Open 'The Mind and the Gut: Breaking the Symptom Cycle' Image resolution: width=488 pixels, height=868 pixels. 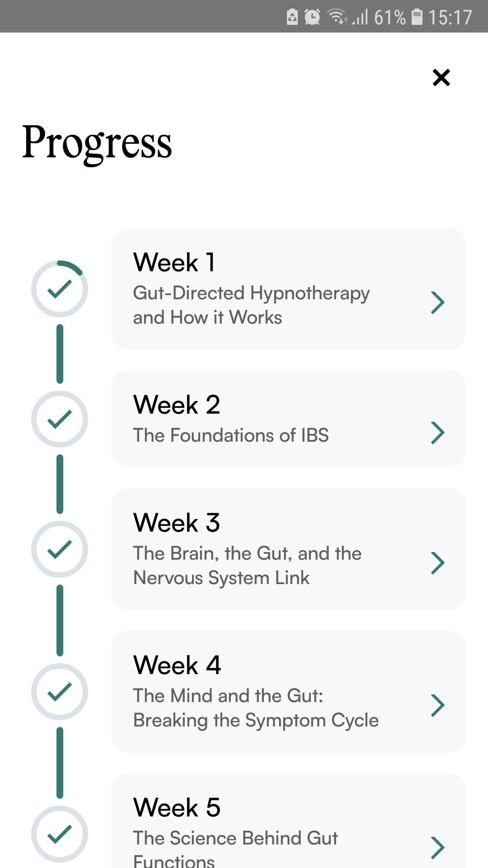click(256, 708)
